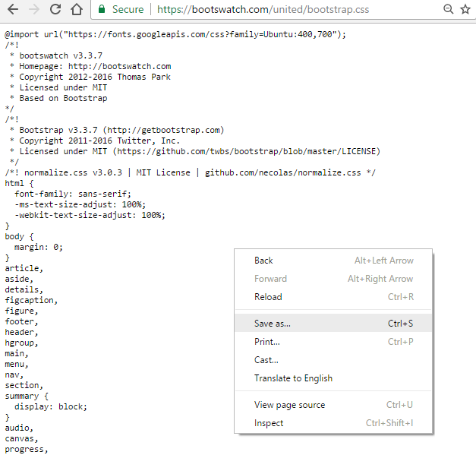This screenshot has width=476, height=455.
Task: Click the green secure padlock icon
Action: tap(102, 9)
